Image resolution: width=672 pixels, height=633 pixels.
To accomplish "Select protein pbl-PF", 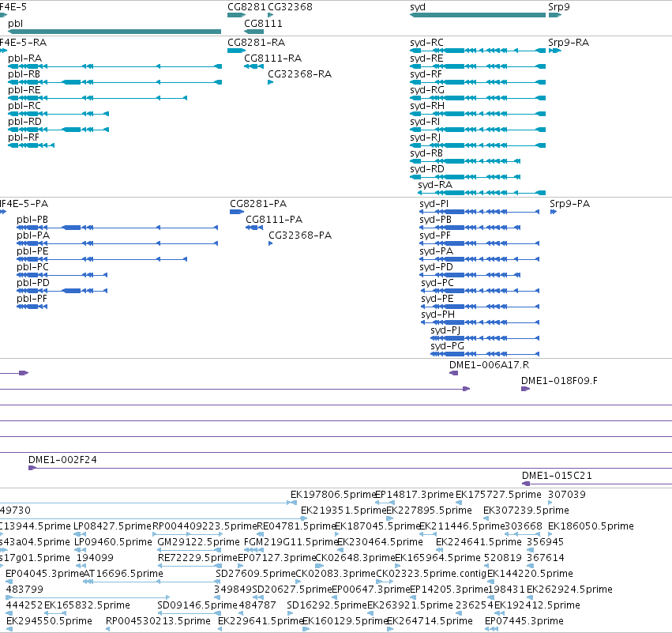I will [32, 307].
